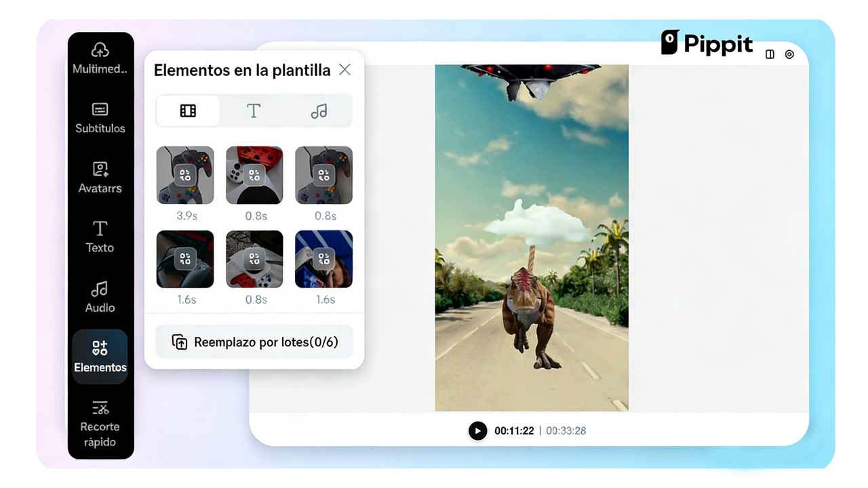Switch to the text elements tab

(x=253, y=110)
